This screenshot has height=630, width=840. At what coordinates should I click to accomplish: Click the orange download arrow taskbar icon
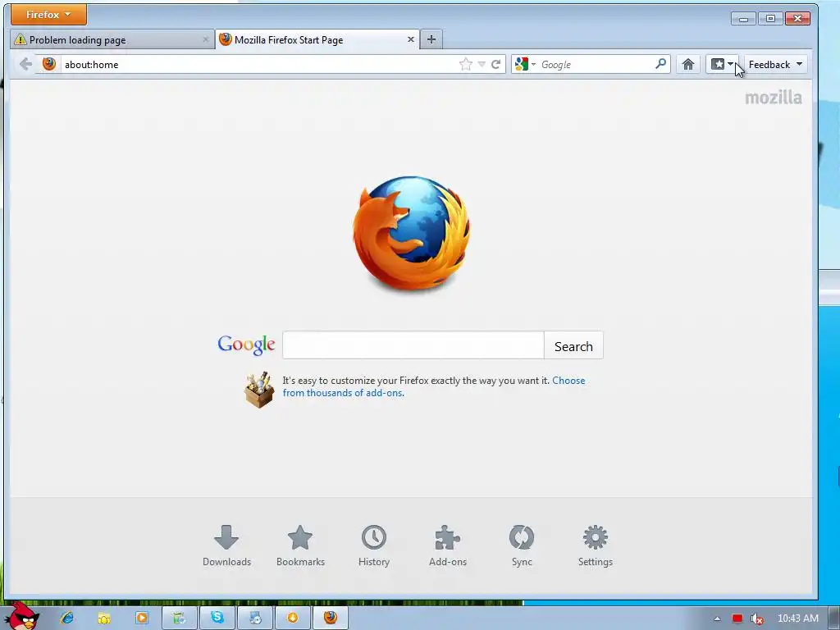293,618
